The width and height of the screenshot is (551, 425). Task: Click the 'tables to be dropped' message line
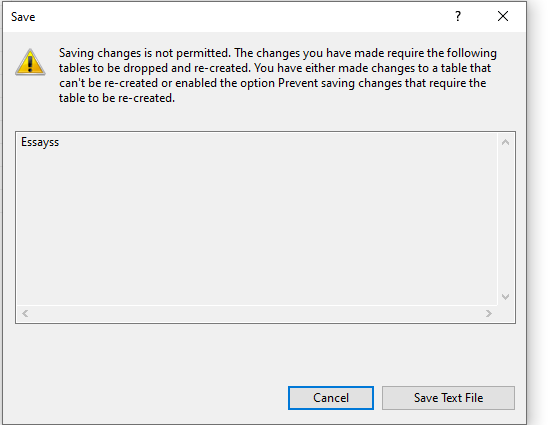coord(275,68)
